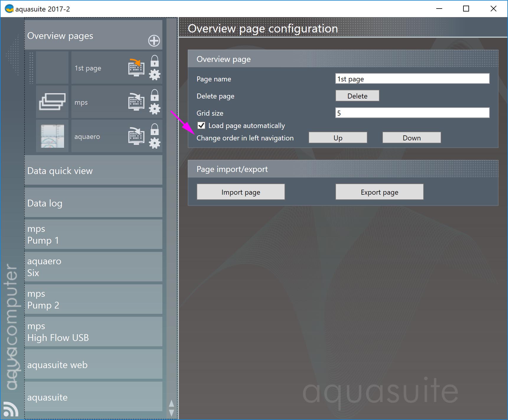
Task: Focus the Grid size input field
Action: 412,113
